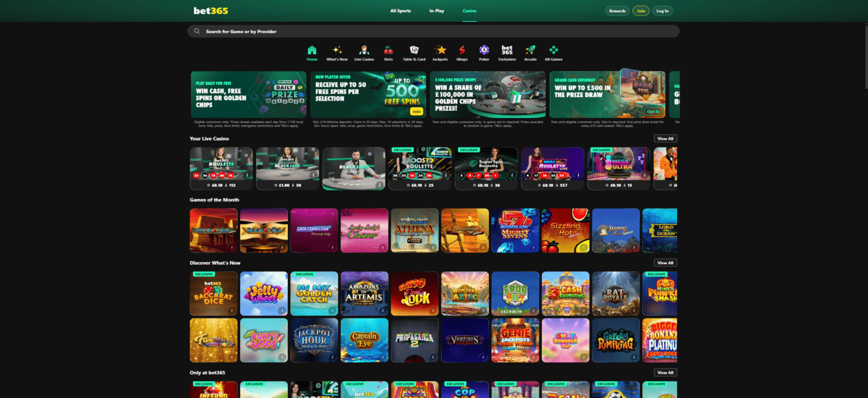Click the bet365 logo
The image size is (868, 398).
210,11
